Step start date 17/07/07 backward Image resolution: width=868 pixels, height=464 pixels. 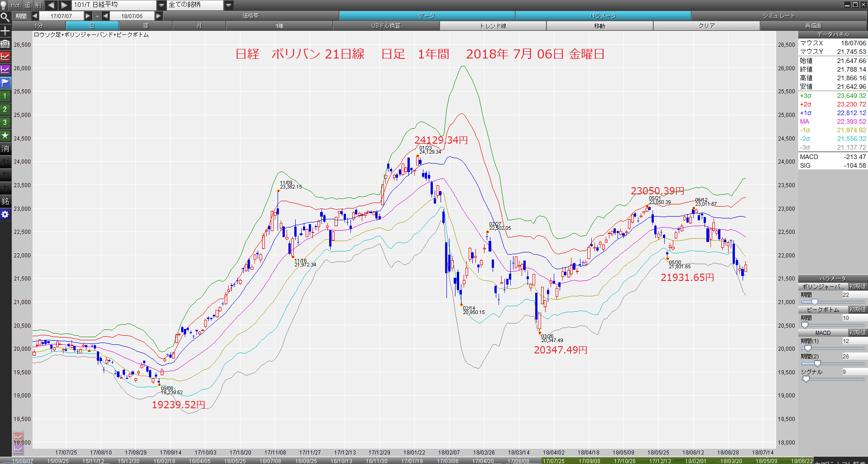(x=35, y=16)
